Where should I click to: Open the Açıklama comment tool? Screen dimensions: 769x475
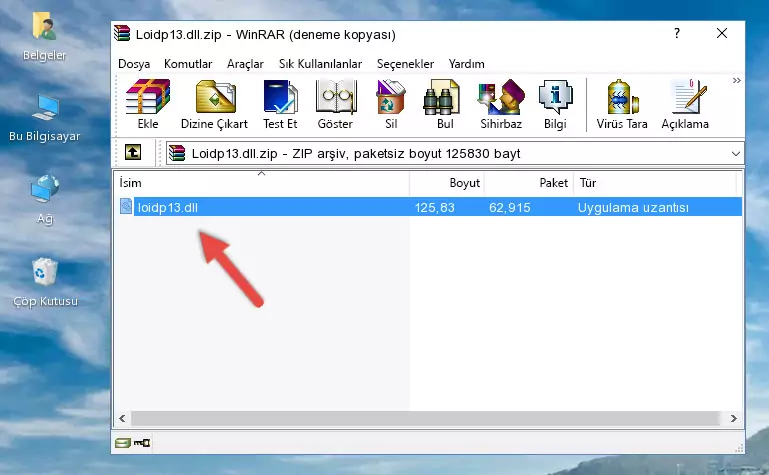tap(685, 104)
